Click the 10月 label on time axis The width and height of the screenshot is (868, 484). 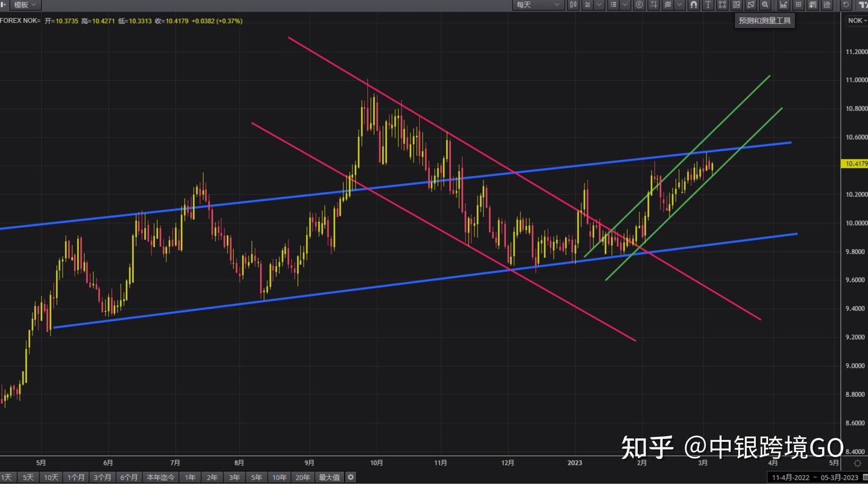click(377, 463)
